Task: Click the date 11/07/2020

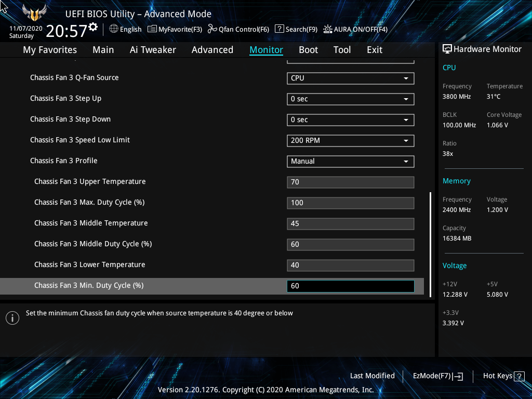Action: pos(26,29)
